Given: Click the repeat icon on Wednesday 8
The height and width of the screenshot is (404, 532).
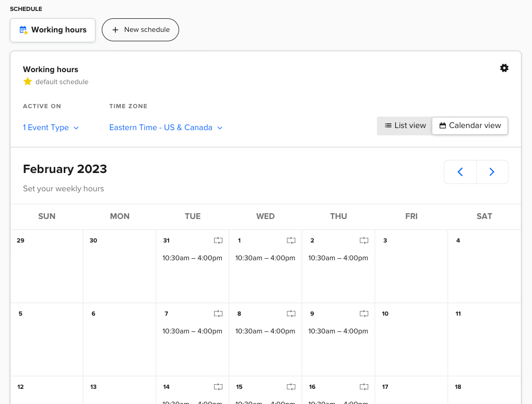Looking at the screenshot, I should (x=291, y=314).
